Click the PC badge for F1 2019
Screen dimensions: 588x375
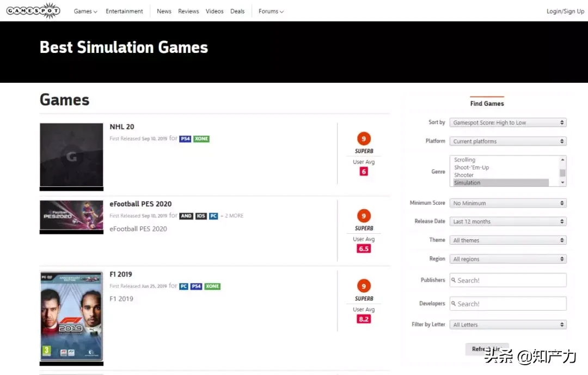184,286
